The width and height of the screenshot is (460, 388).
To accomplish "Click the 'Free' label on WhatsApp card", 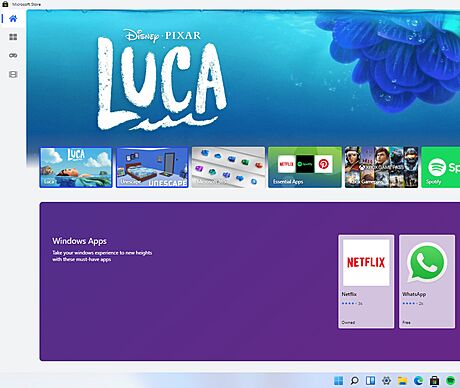I will (406, 322).
